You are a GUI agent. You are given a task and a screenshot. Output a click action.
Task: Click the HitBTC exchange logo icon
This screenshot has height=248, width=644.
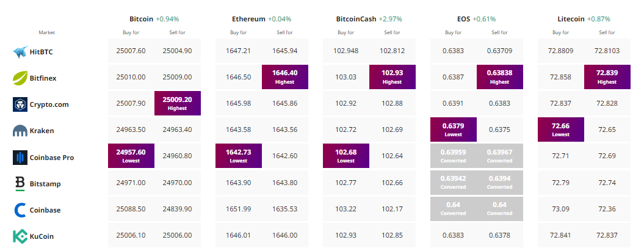tap(20, 52)
